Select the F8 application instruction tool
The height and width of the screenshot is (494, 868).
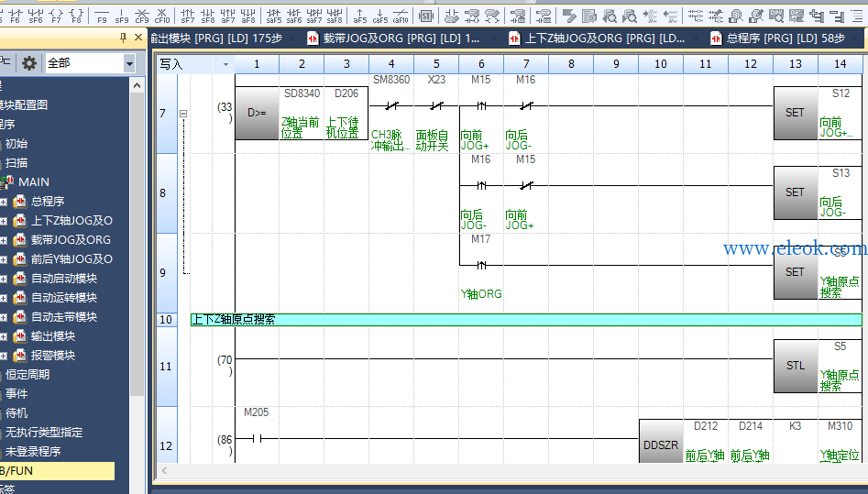pyautogui.click(x=76, y=16)
